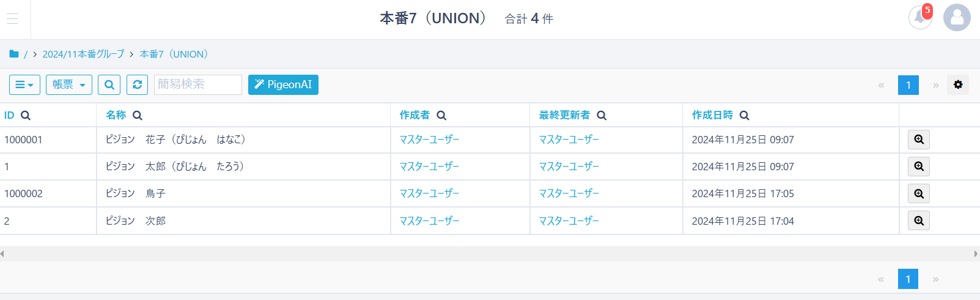Expand the list menu dropdown
This screenshot has width=980, height=300.
point(24,84)
